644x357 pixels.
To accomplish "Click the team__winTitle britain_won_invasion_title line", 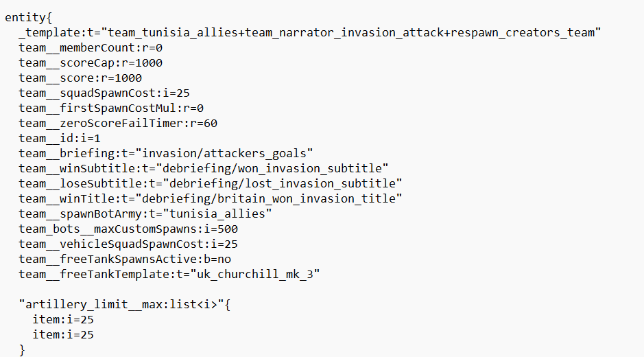I will 211,199.
